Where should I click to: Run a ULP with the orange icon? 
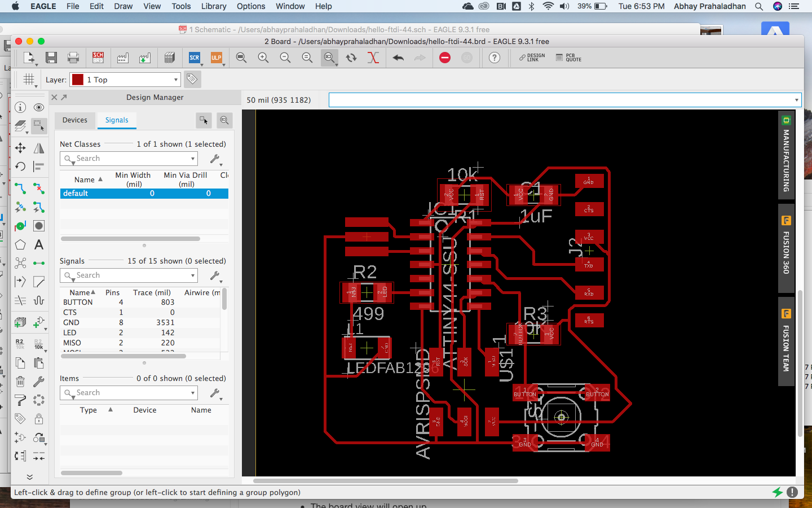tap(216, 58)
